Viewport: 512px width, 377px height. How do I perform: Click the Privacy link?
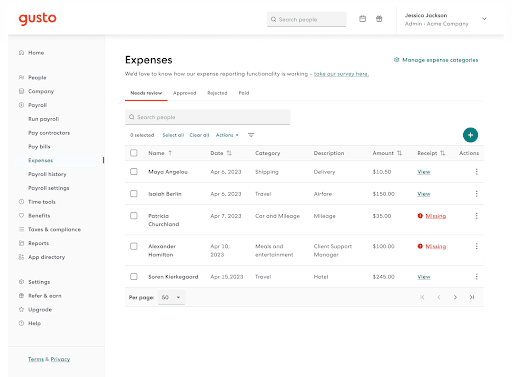pos(60,359)
